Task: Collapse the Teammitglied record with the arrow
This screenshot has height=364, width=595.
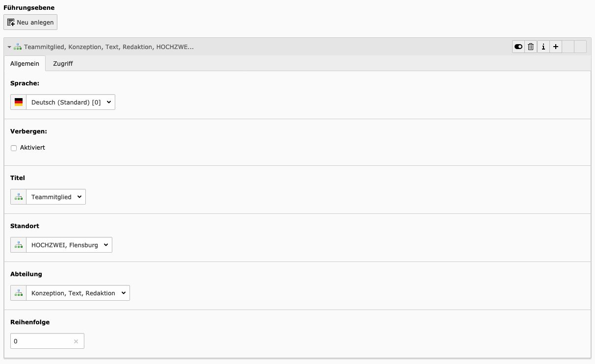Action: point(9,47)
